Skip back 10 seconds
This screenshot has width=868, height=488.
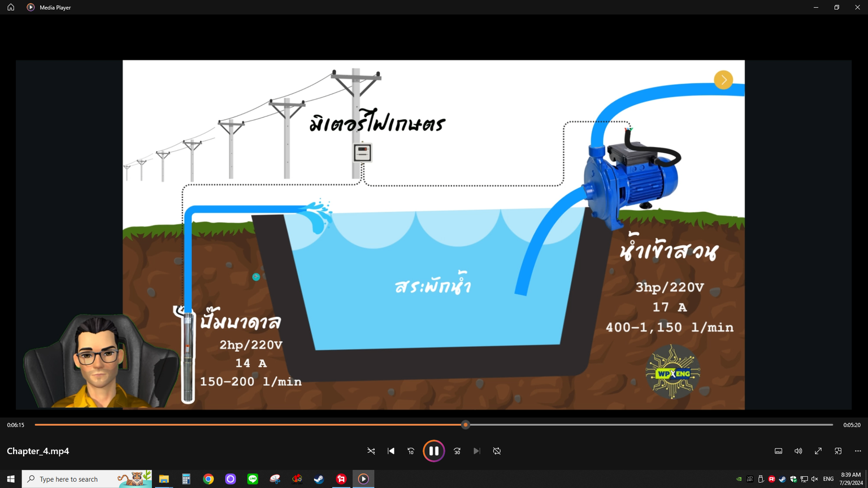pos(411,451)
